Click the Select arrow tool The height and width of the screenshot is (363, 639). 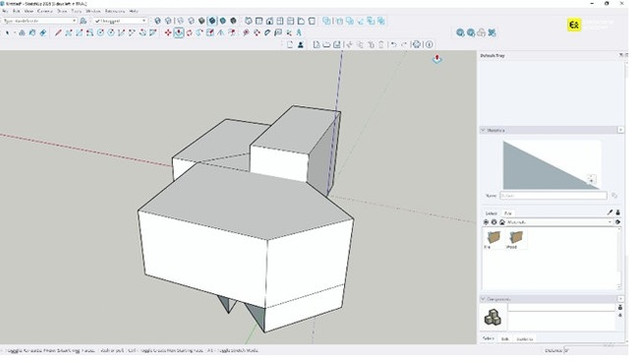tap(8, 33)
